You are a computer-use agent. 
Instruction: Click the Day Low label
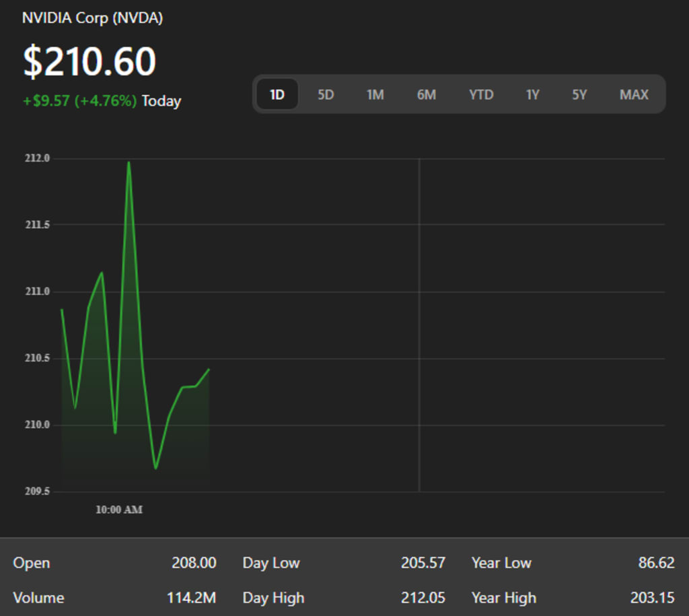(x=271, y=563)
